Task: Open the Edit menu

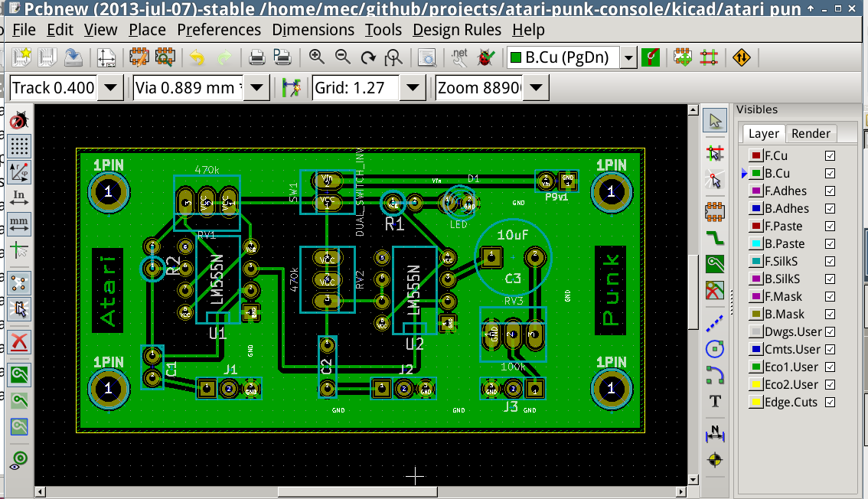Action: [60, 30]
